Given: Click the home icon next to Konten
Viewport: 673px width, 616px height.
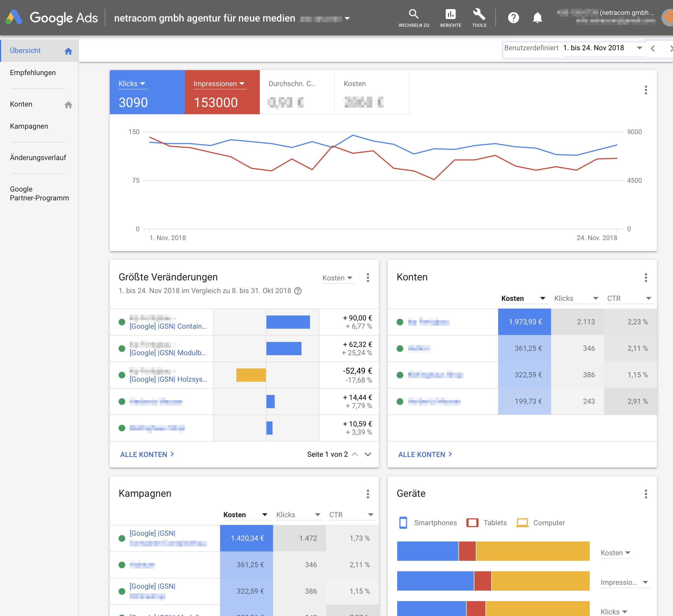Looking at the screenshot, I should pyautogui.click(x=68, y=105).
